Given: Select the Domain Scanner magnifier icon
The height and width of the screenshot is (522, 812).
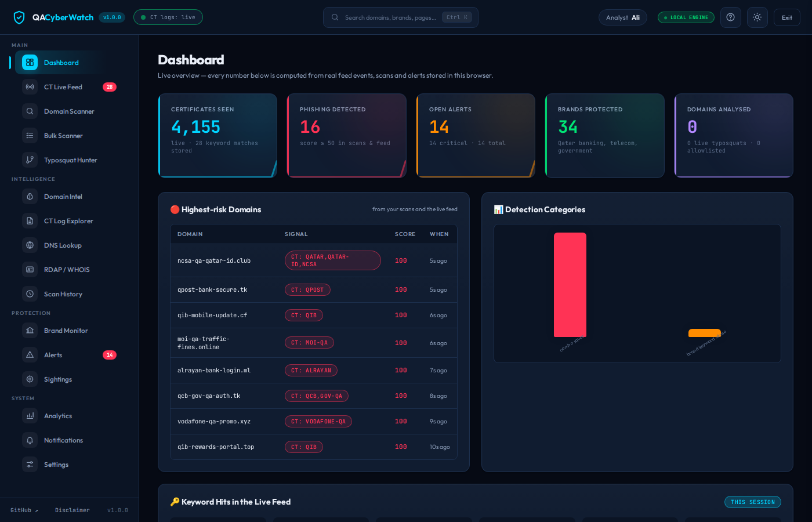Looking at the screenshot, I should point(30,111).
